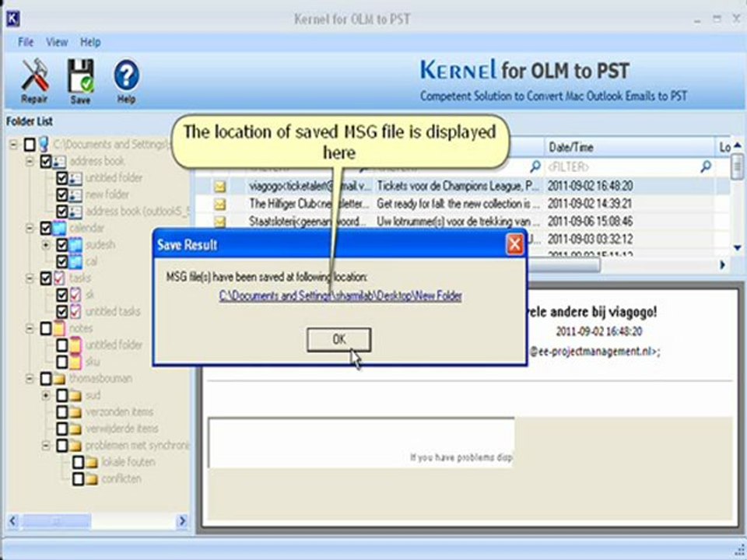The width and height of the screenshot is (747, 560).
Task: Collapse the notes node
Action: click(x=30, y=328)
